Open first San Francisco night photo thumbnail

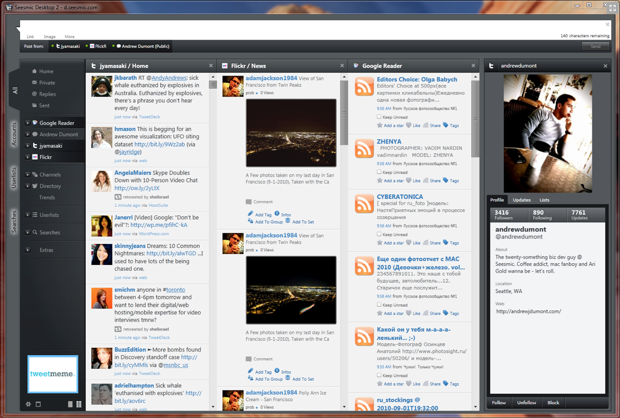coord(291,133)
